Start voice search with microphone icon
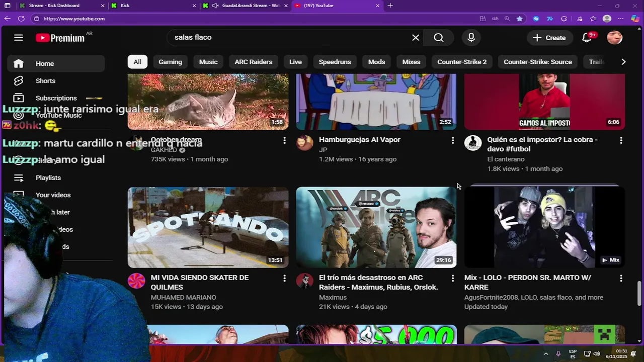644x362 pixels. [x=471, y=38]
